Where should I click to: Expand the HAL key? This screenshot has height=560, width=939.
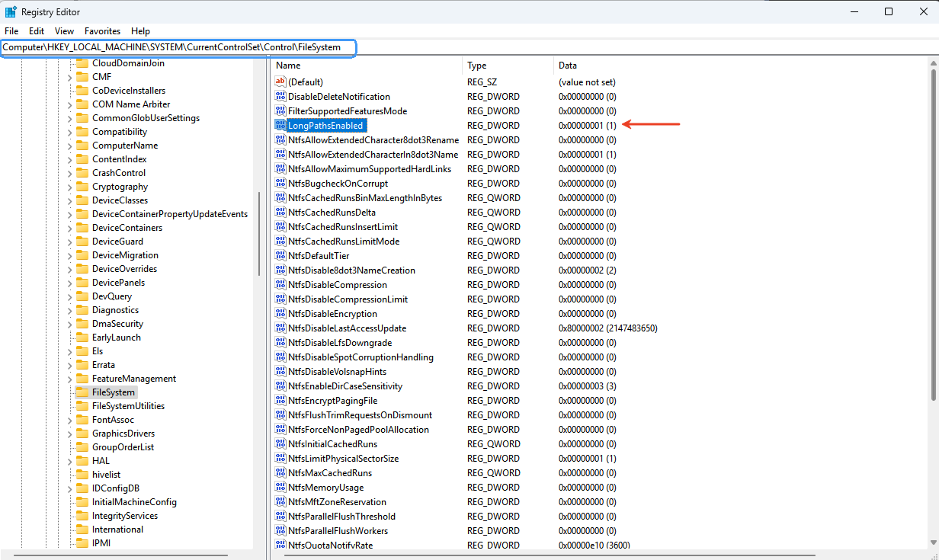click(x=69, y=461)
